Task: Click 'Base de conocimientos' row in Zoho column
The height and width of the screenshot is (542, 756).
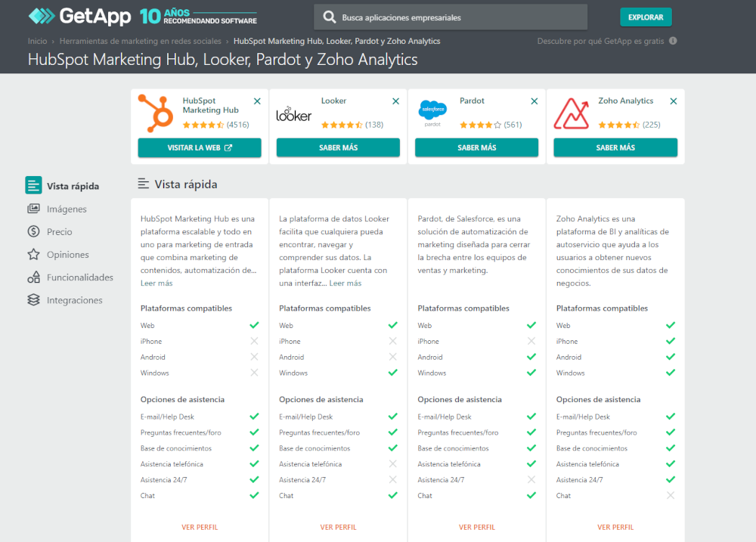Action: pyautogui.click(x=615, y=448)
